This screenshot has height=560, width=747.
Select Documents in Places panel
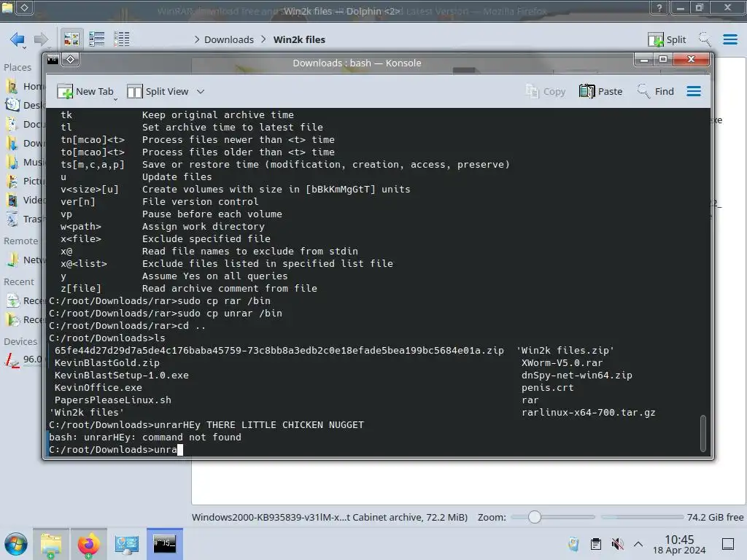[x=23, y=124]
